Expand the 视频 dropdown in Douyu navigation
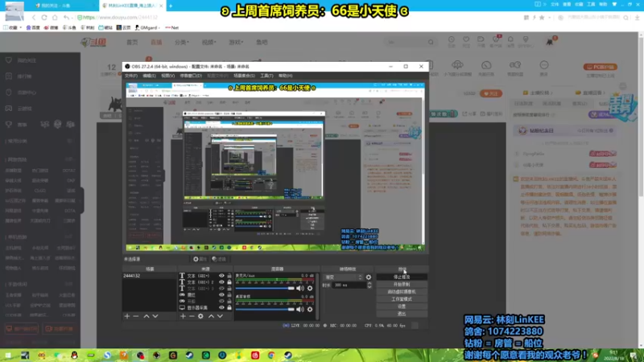The image size is (644, 362). coord(208,43)
